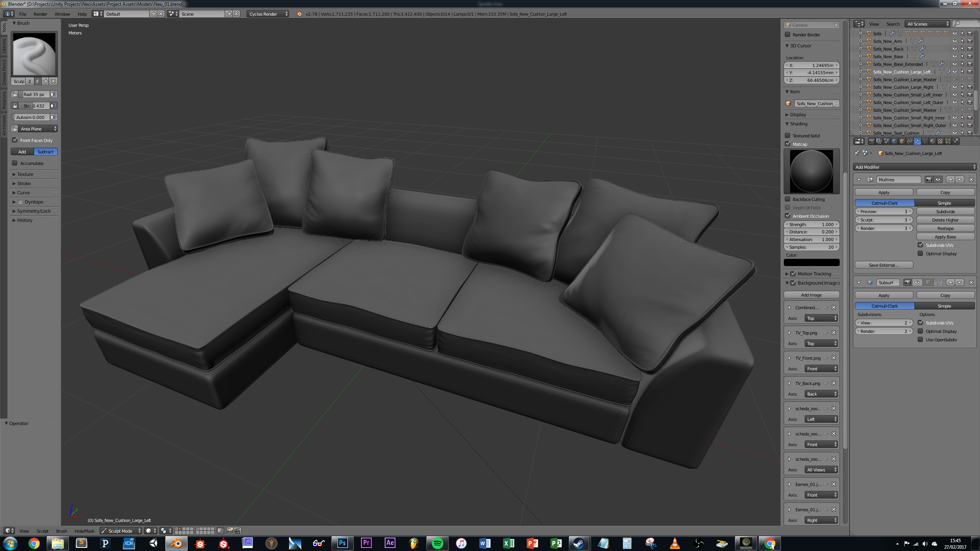Open the Window menu
Image resolution: width=980 pixels, height=551 pixels.
(x=62, y=14)
